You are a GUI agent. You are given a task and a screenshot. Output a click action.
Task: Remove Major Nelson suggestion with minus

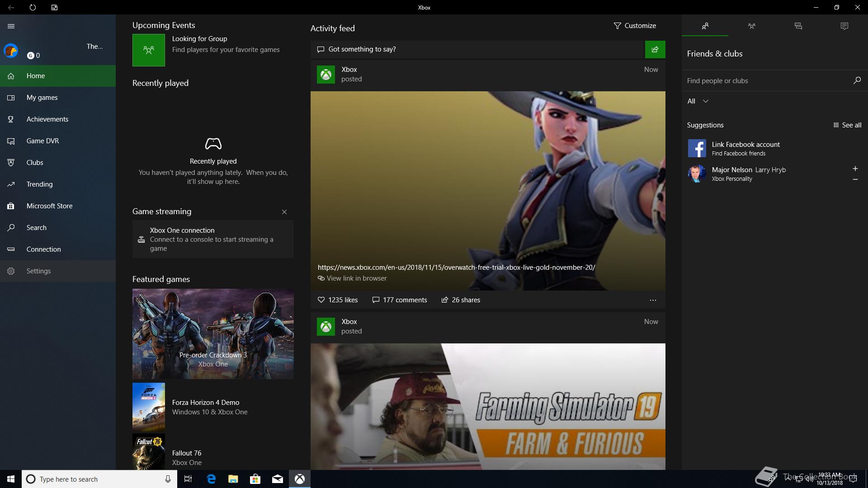pyautogui.click(x=855, y=179)
